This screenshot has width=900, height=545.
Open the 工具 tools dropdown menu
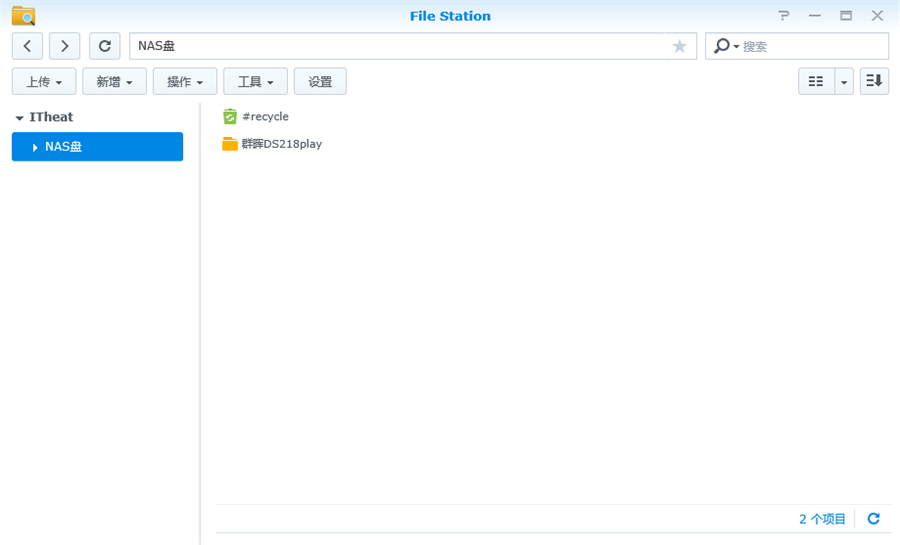(x=255, y=82)
